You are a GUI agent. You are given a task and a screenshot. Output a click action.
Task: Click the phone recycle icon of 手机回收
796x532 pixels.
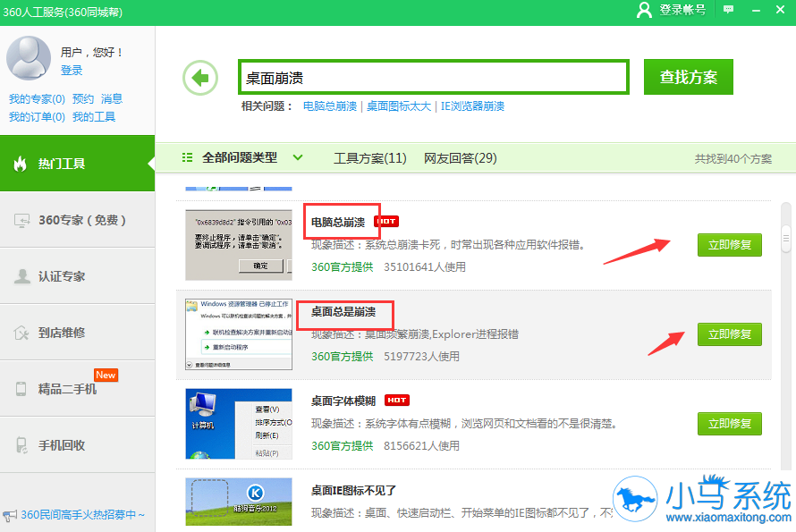point(21,445)
